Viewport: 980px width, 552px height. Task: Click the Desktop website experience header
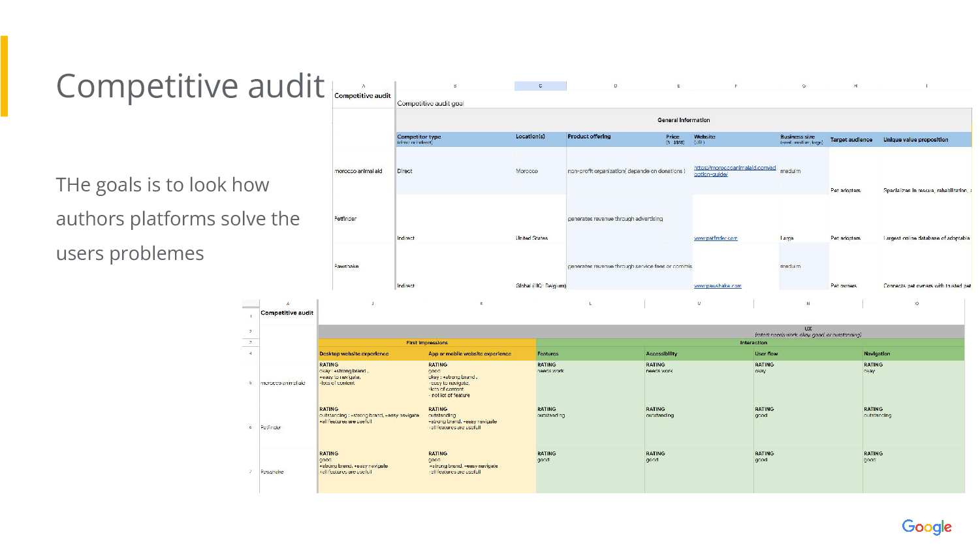coord(354,354)
